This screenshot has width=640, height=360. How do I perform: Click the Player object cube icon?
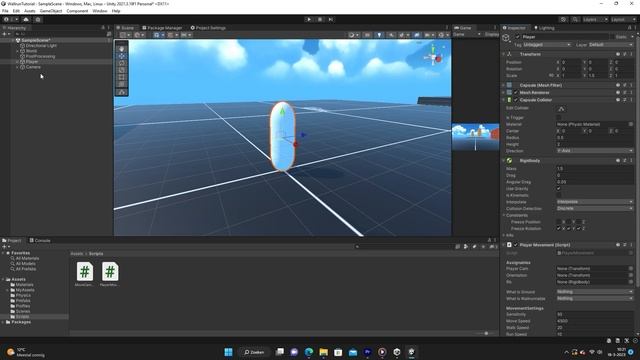pos(506,38)
